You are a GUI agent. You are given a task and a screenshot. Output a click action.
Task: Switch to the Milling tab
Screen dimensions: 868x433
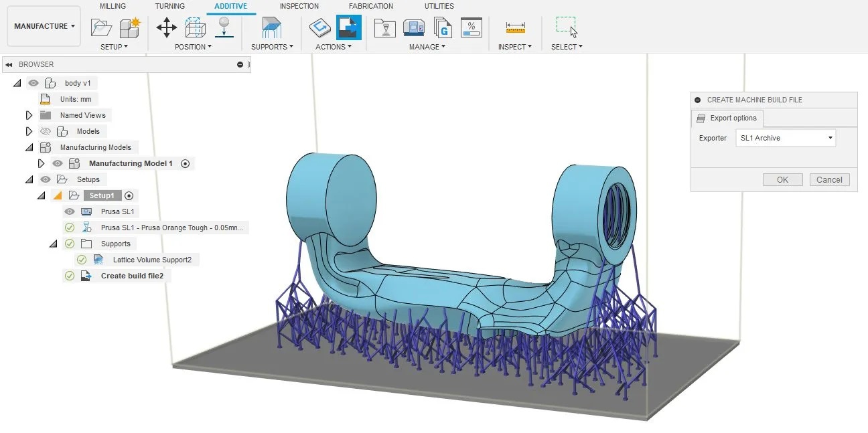[113, 6]
